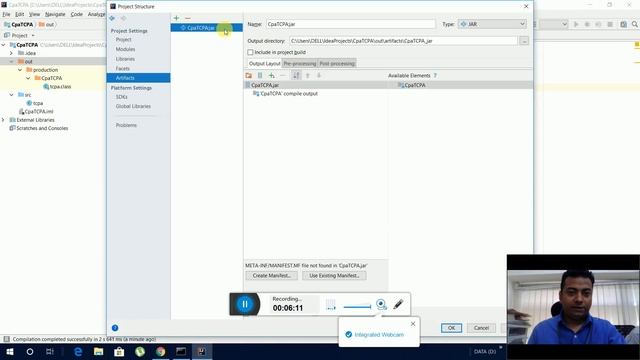The width and height of the screenshot is (640, 360).
Task: Enable Include in project build checkbox
Action: pos(250,52)
